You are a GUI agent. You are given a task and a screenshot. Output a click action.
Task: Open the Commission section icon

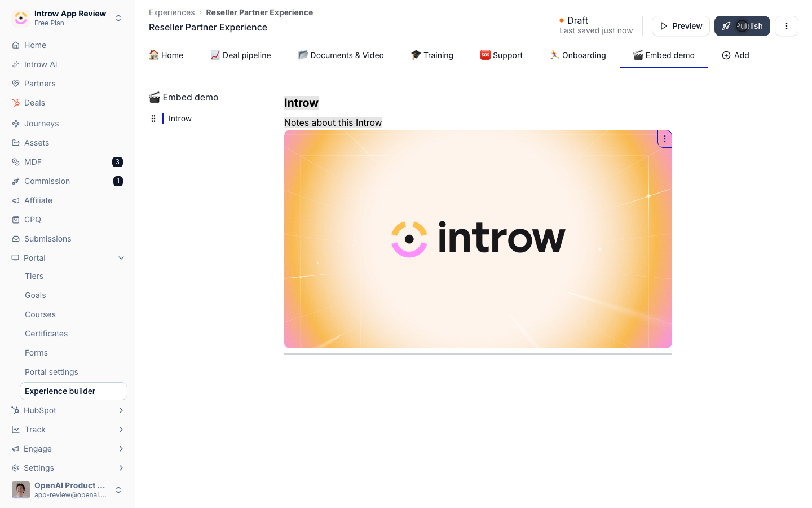coord(16,181)
